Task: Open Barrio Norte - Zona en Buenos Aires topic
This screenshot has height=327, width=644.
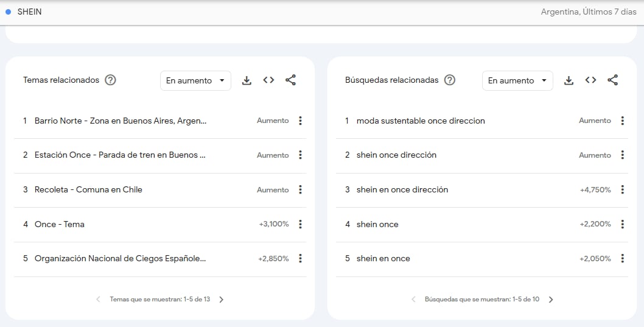Action: (x=121, y=121)
